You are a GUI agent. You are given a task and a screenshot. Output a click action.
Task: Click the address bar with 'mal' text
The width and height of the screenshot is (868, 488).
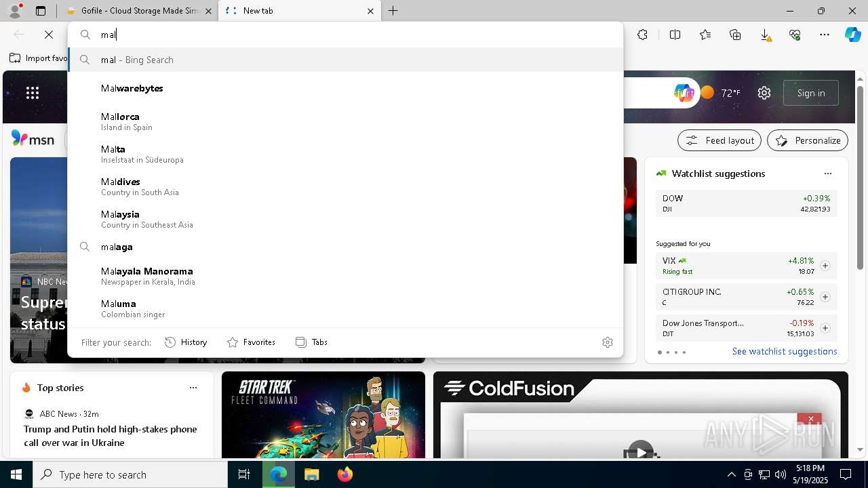pyautogui.click(x=345, y=35)
